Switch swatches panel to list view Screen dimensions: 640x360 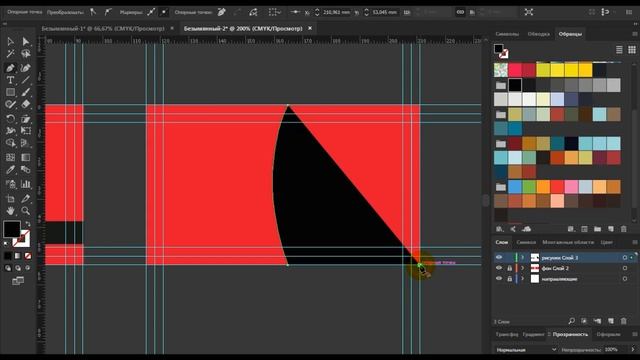(x=619, y=50)
